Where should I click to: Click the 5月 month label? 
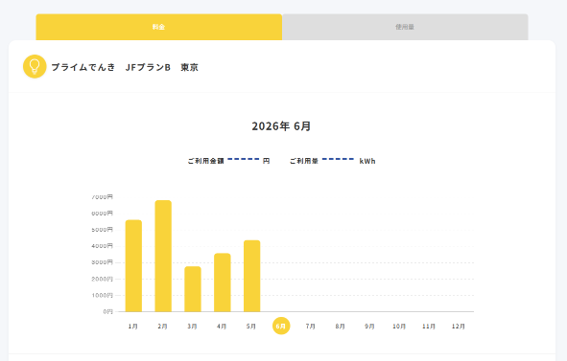click(x=251, y=326)
